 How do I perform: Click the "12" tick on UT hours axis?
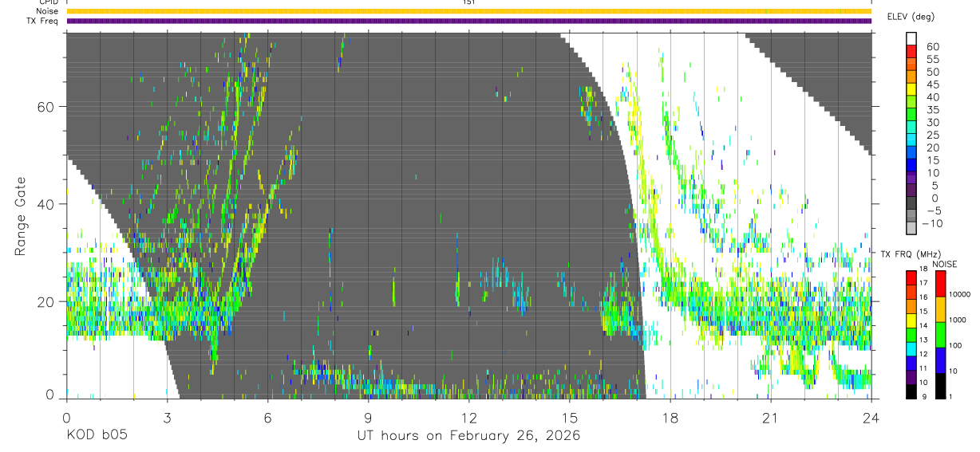pos(468,418)
